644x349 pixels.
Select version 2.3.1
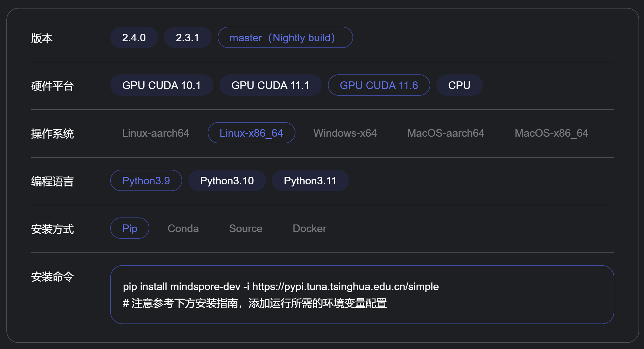tap(188, 38)
